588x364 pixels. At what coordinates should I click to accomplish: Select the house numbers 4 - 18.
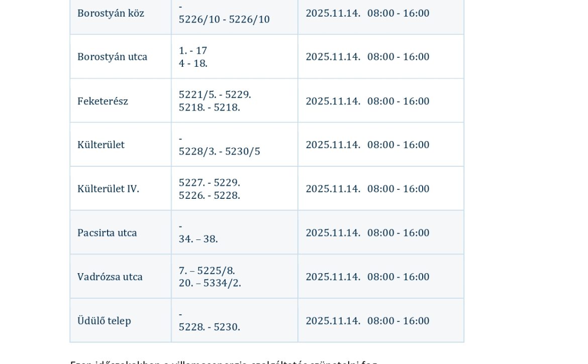(193, 64)
